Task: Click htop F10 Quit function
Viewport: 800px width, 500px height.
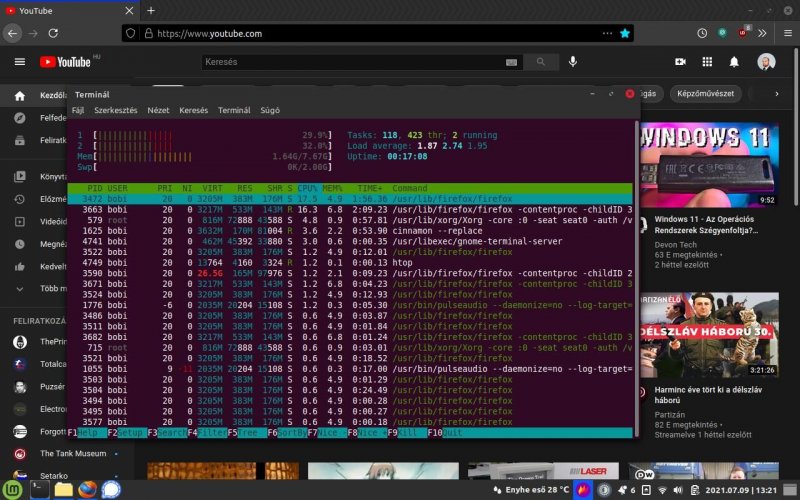Action: 445,433
